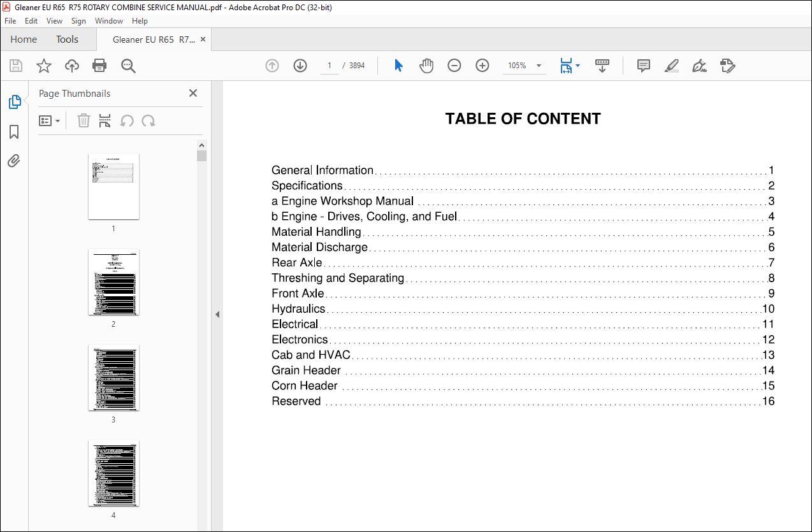
Task: Open the Find text magnifier
Action: click(x=128, y=66)
